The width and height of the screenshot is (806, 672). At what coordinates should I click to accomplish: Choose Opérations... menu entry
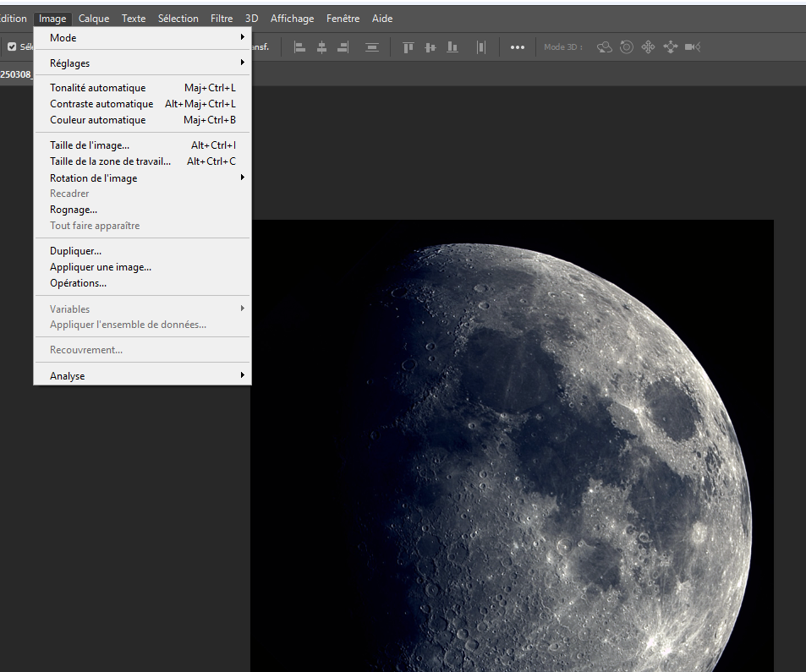coord(142,283)
